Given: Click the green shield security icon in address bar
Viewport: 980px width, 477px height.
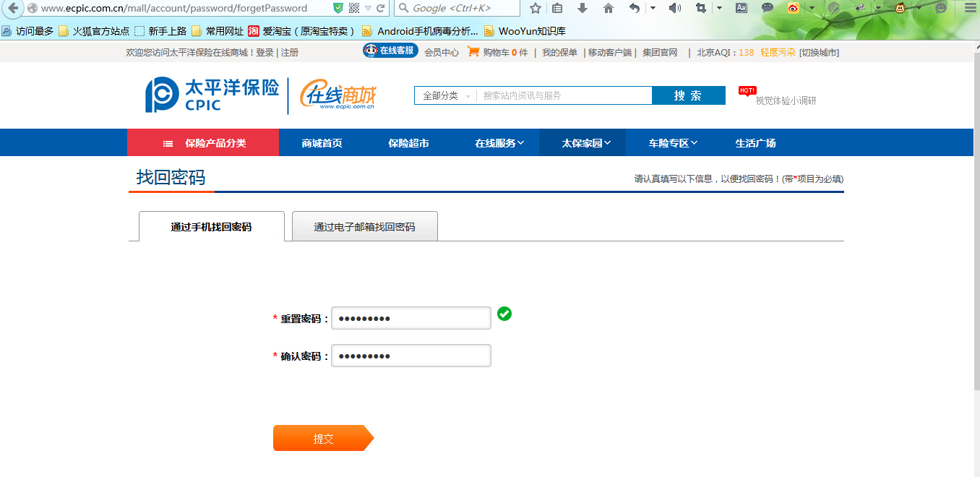Looking at the screenshot, I should (x=338, y=8).
